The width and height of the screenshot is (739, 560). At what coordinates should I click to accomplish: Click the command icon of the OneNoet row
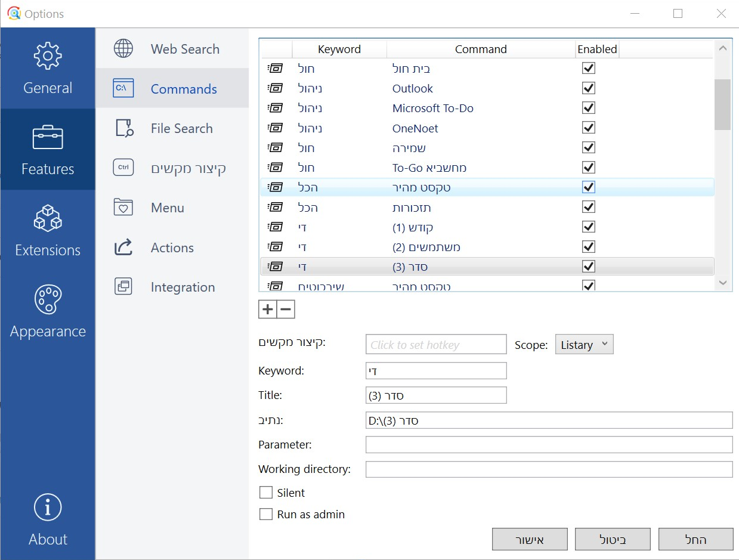point(275,128)
